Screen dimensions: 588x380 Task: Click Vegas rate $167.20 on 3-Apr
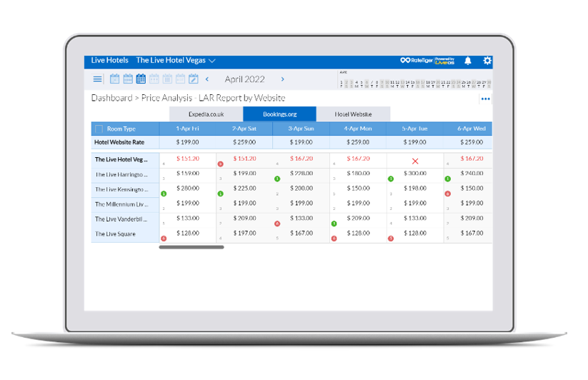tap(302, 159)
